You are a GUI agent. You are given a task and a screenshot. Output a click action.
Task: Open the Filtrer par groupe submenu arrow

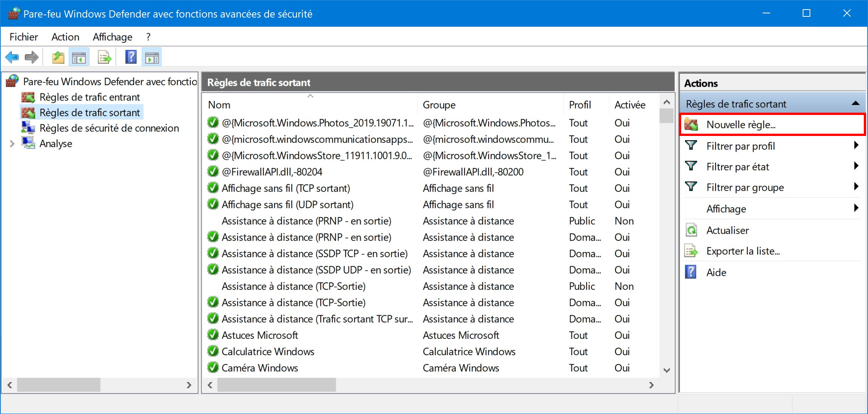tap(856, 187)
